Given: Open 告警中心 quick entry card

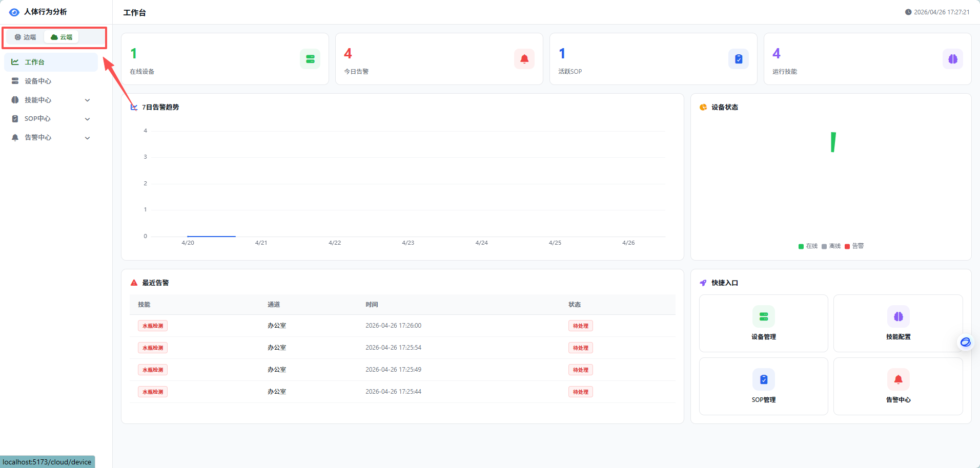Looking at the screenshot, I should point(898,386).
